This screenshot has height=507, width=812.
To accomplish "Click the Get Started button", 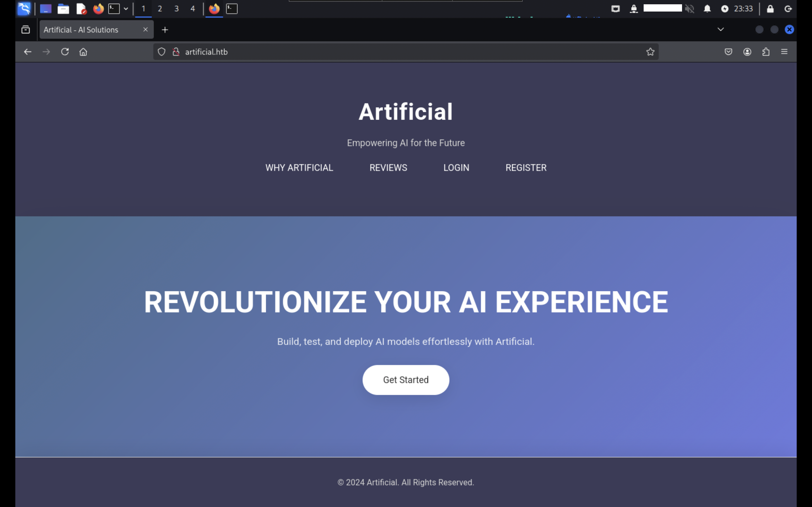I will pos(406,380).
